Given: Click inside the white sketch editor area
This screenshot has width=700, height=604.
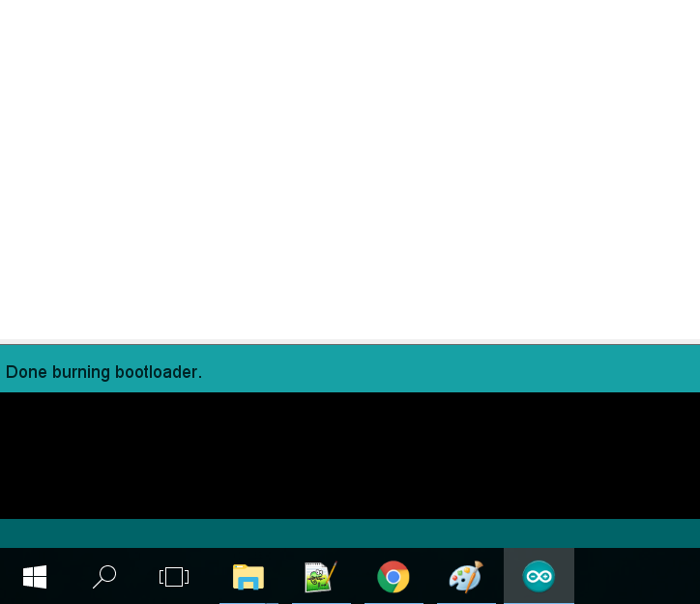Looking at the screenshot, I should (x=350, y=169).
